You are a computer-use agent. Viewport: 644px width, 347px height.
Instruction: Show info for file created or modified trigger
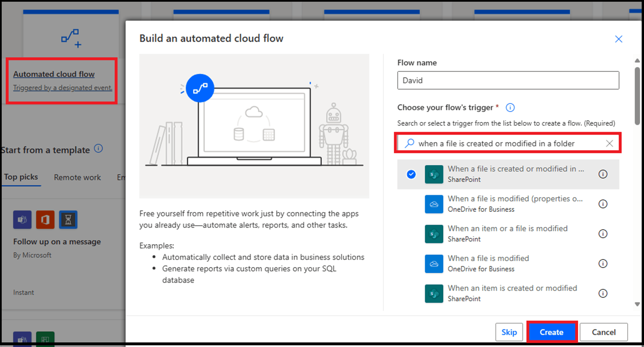click(x=603, y=174)
